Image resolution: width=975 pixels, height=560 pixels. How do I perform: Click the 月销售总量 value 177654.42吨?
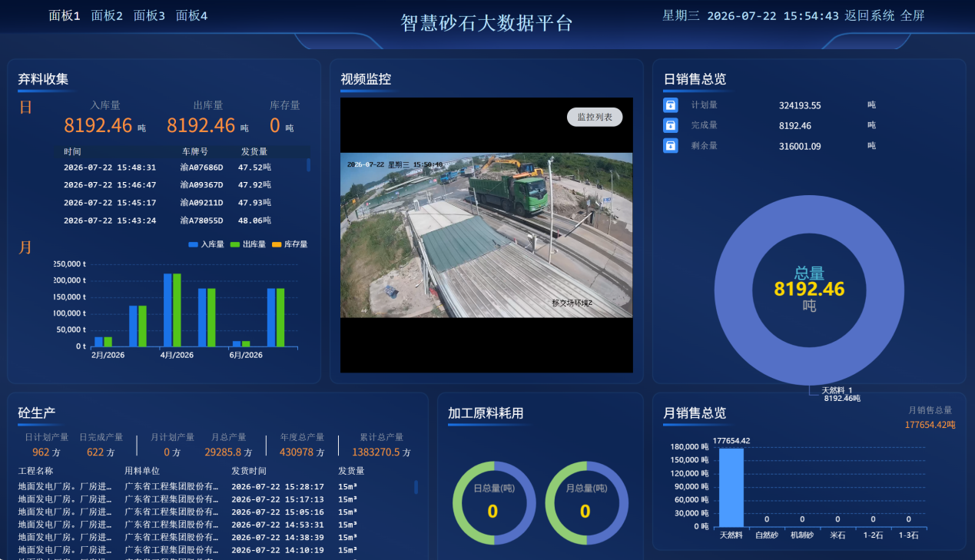coord(930,425)
